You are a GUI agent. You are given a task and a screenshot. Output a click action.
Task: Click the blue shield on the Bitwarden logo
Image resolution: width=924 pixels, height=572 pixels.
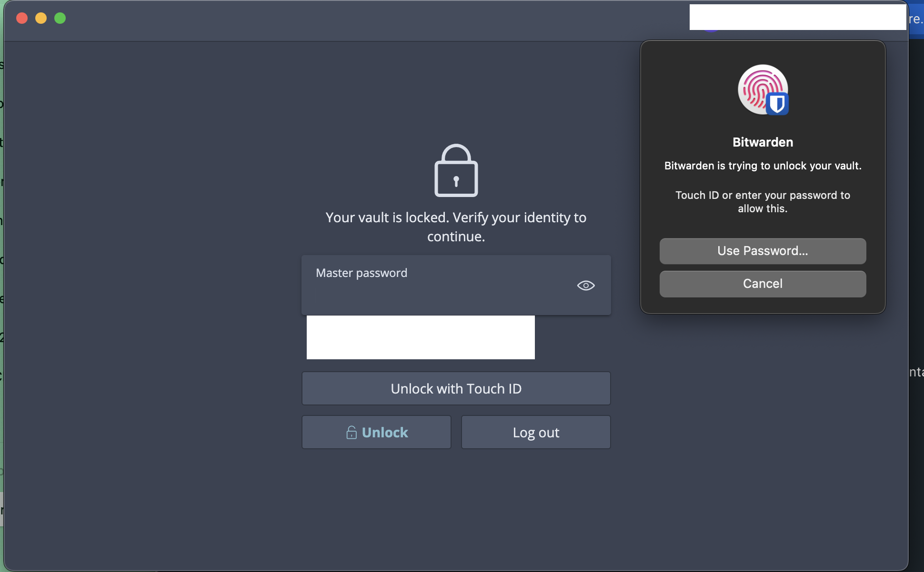(x=777, y=104)
